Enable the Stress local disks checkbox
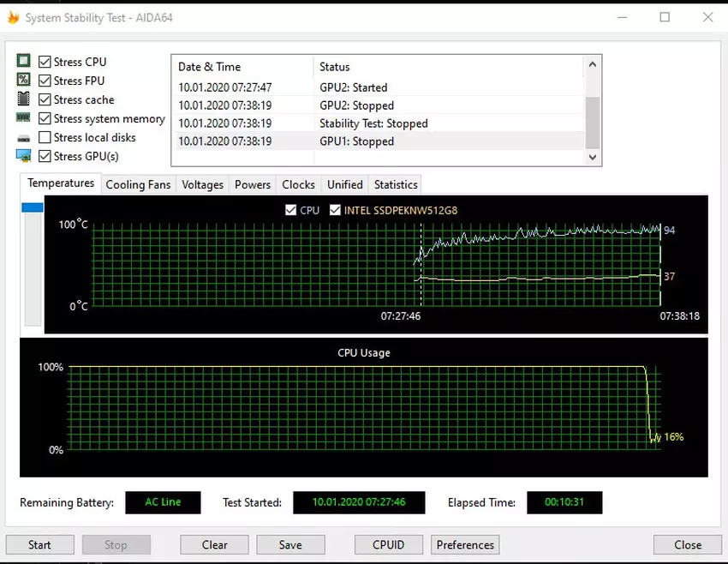Image resolution: width=728 pixels, height=564 pixels. tap(45, 137)
